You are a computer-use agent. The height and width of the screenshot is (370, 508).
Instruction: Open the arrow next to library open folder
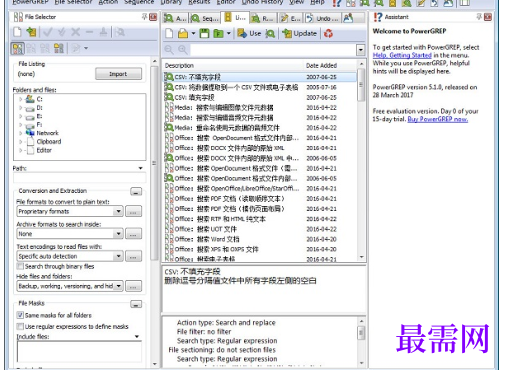point(193,33)
